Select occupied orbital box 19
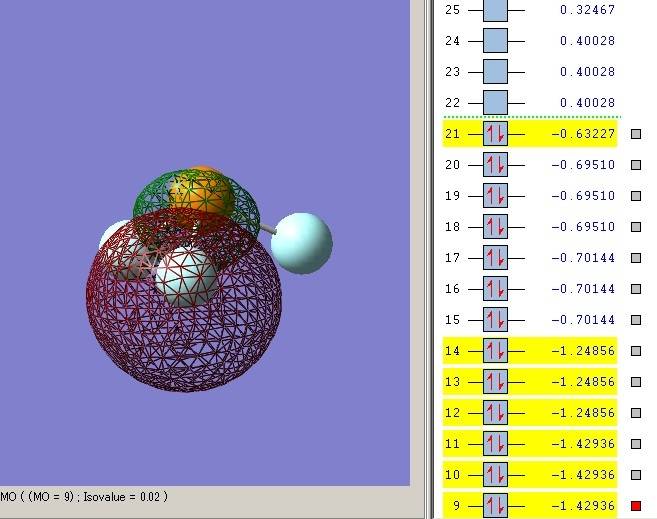657x519 pixels. pos(495,196)
